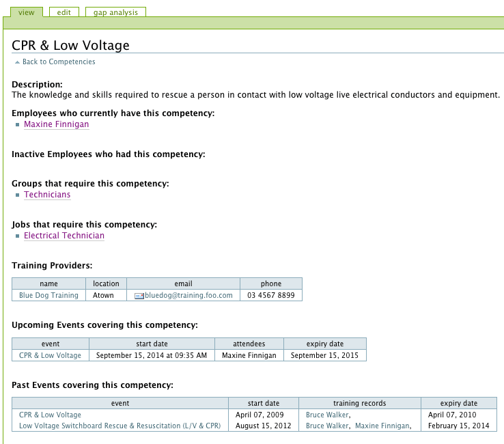Select past start date April 07, 2009
This screenshot has width=504, height=444.
pyautogui.click(x=260, y=415)
